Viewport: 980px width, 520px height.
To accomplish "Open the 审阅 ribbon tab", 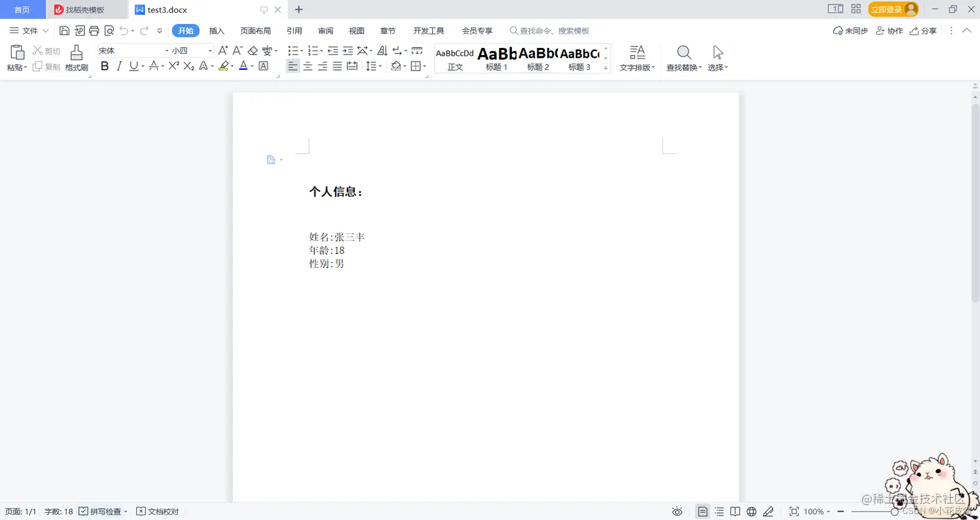I will click(325, 30).
